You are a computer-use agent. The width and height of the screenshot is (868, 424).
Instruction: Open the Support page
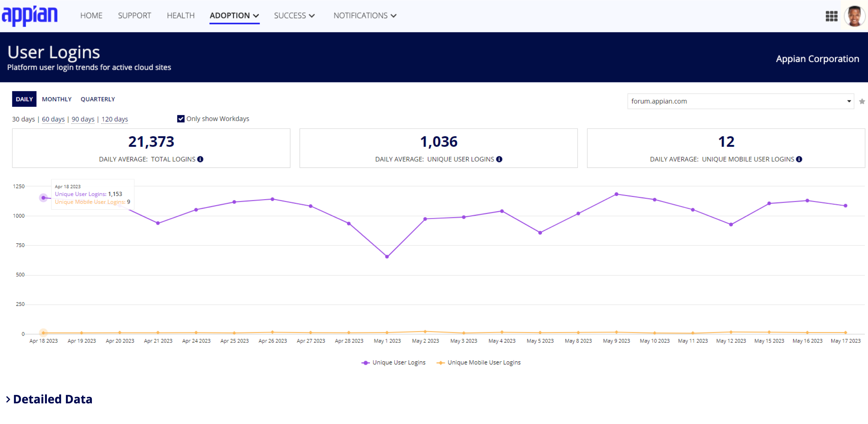point(135,16)
